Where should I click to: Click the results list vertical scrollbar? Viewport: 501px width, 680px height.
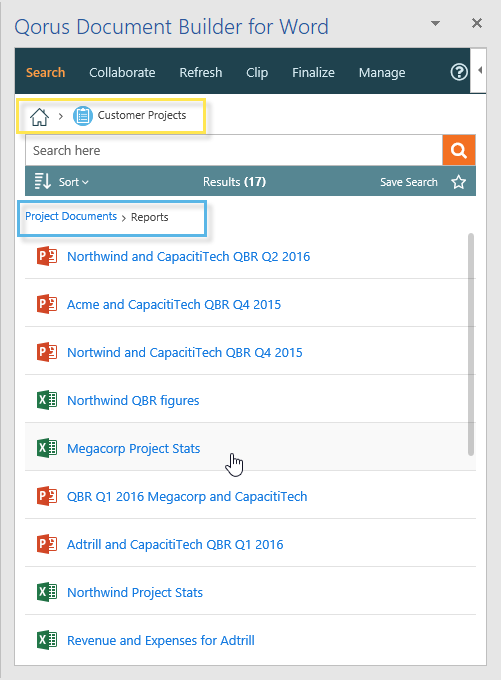coord(471,345)
